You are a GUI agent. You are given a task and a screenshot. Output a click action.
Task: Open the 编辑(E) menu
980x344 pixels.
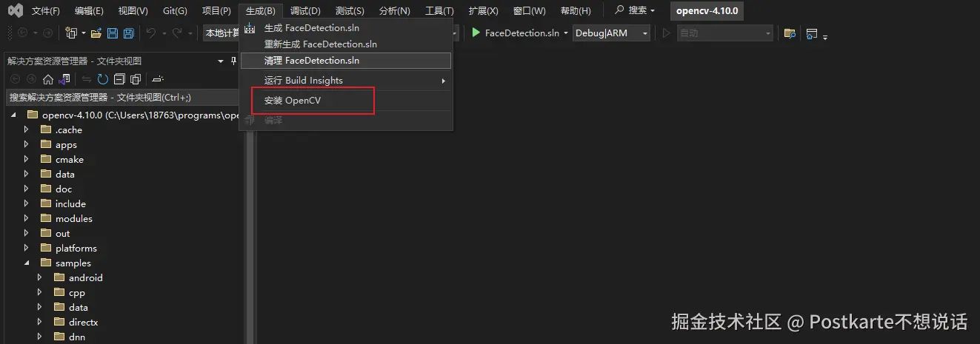[90, 11]
